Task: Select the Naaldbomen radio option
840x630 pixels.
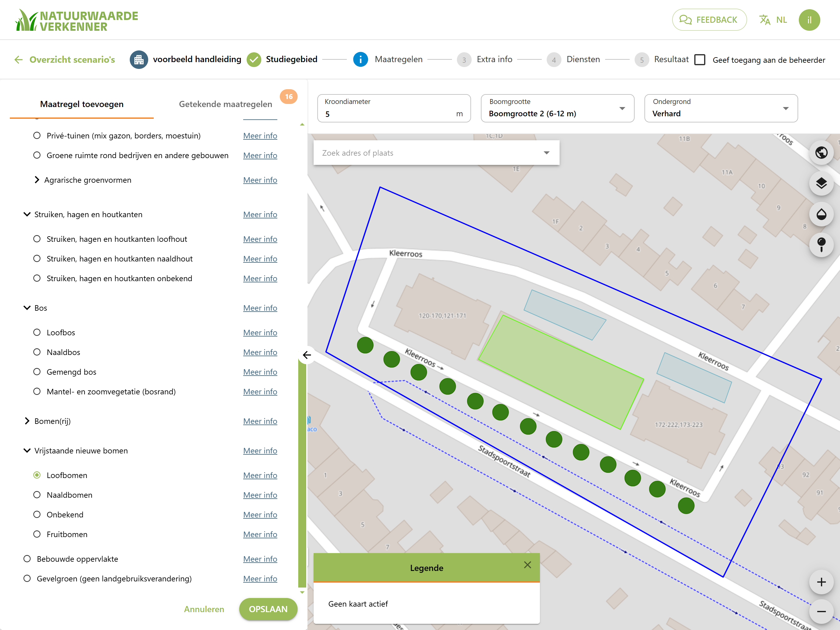Action: 37,495
